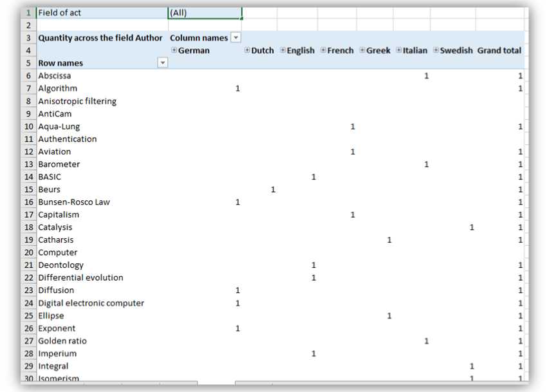Click the Aqua-Lung row label
Image resolution: width=549 pixels, height=392 pixels.
(59, 126)
